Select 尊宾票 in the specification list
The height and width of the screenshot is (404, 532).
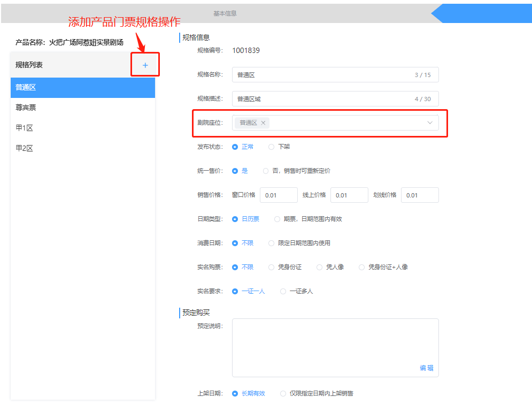point(26,108)
